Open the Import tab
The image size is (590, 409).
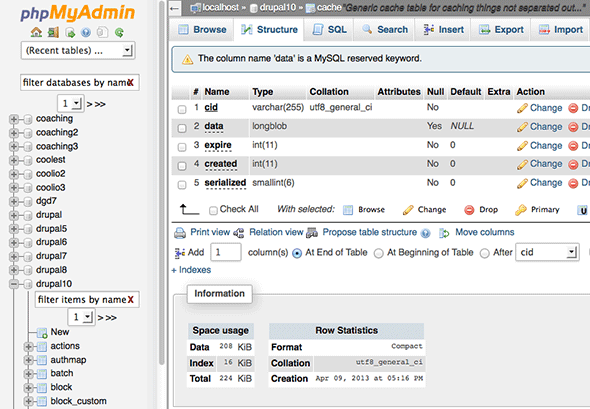[x=561, y=29]
